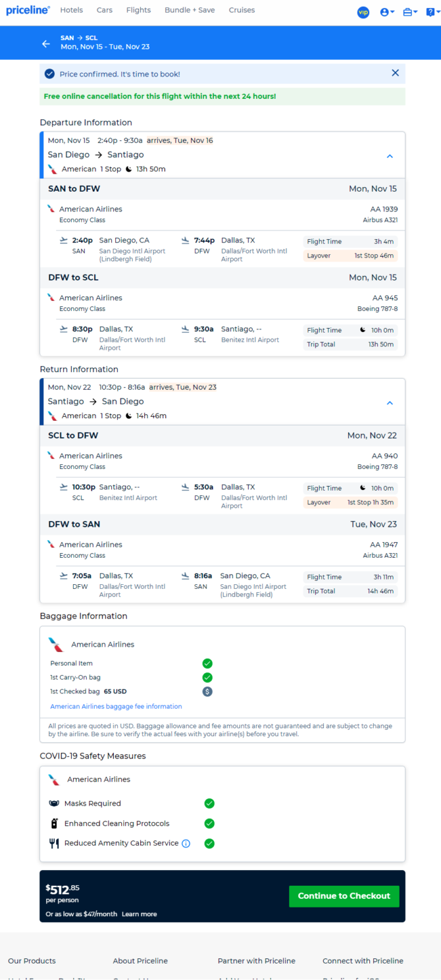Click the Enhanced Cleaning spray bottle icon

(55, 823)
